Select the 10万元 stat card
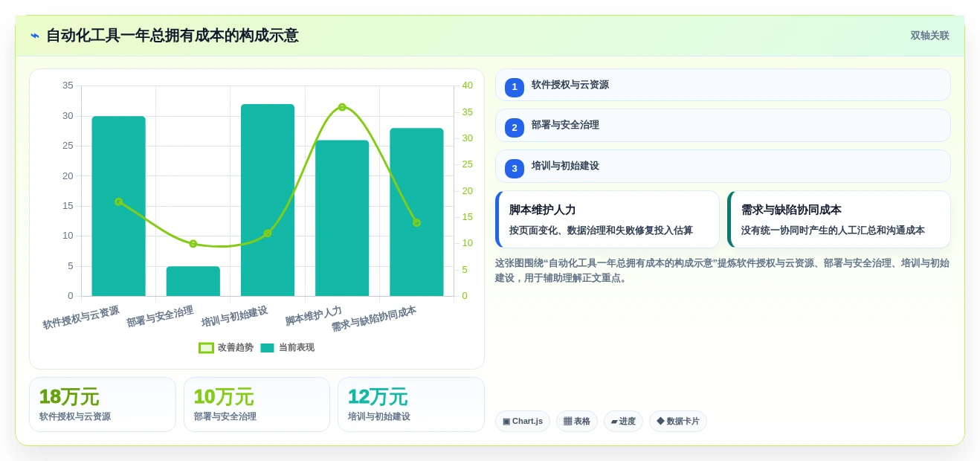The width and height of the screenshot is (980, 461). click(257, 404)
